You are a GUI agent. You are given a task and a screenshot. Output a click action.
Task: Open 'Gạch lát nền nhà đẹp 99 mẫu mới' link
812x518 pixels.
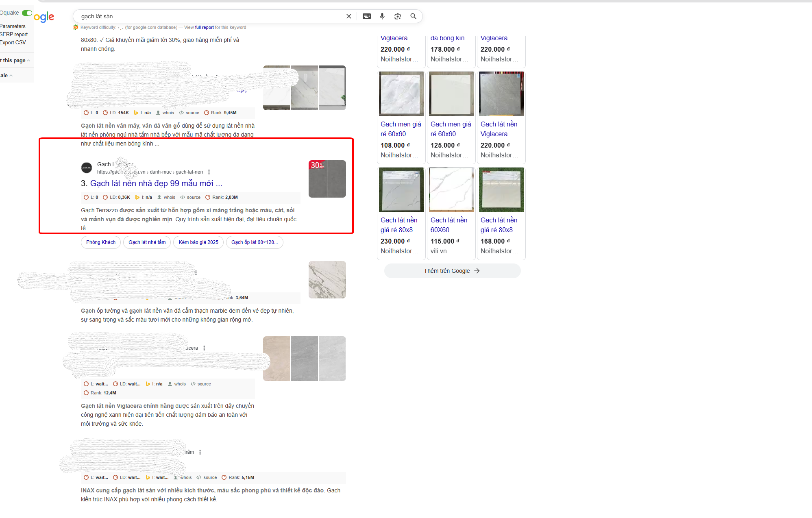(x=156, y=183)
